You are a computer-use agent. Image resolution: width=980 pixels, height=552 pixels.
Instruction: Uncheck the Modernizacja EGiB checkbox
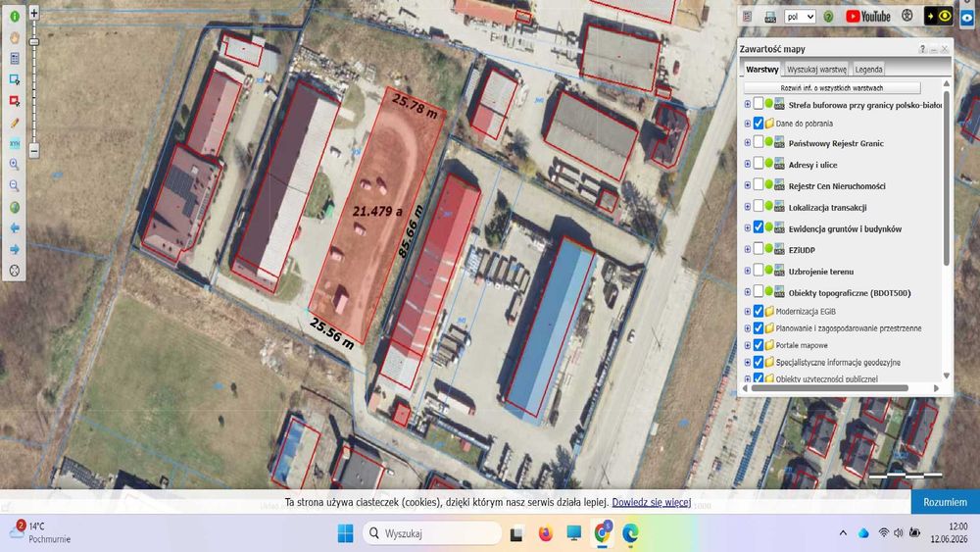click(759, 311)
